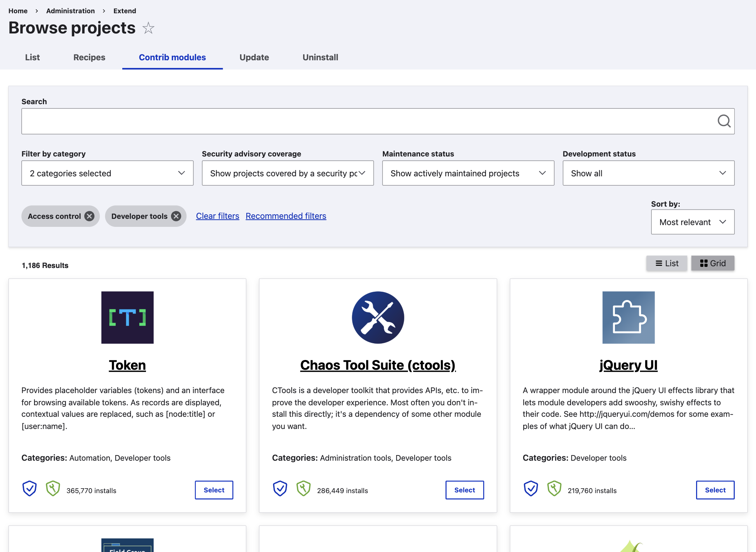Select the Token module
The height and width of the screenshot is (552, 756).
pos(214,490)
